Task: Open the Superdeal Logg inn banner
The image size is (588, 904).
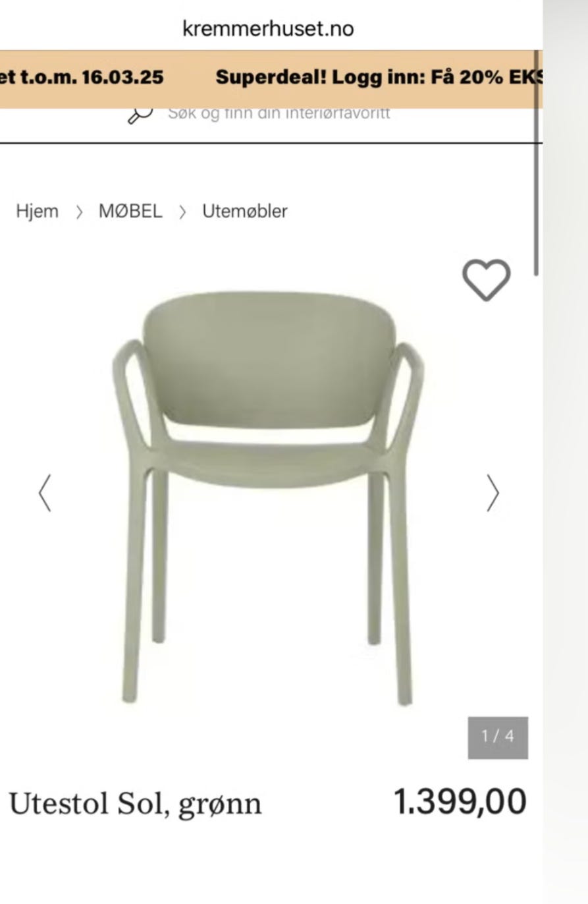Action: tap(379, 77)
